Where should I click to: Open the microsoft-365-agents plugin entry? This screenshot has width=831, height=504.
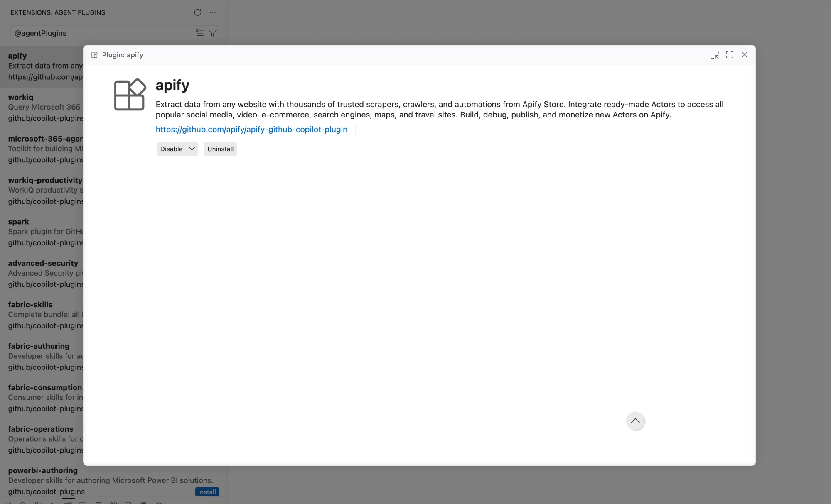coord(42,149)
